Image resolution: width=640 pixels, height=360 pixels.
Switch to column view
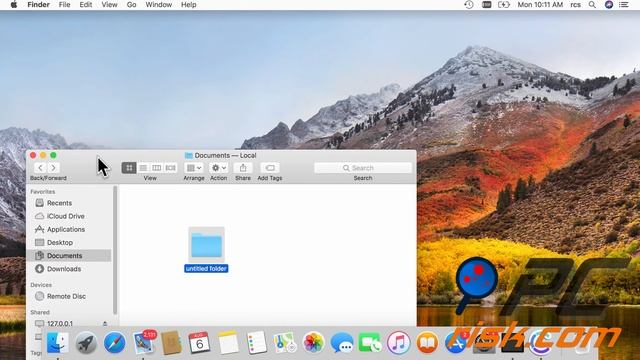pyautogui.click(x=156, y=168)
